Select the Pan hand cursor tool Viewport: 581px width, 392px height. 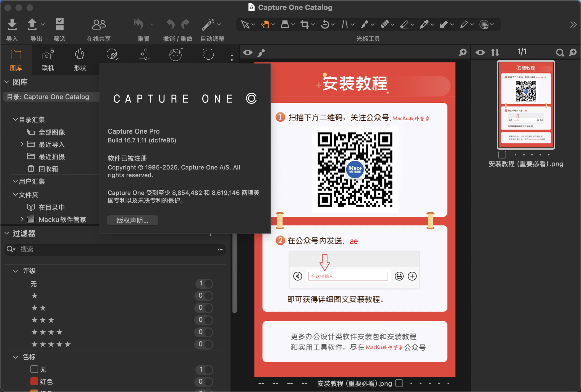pos(265,25)
